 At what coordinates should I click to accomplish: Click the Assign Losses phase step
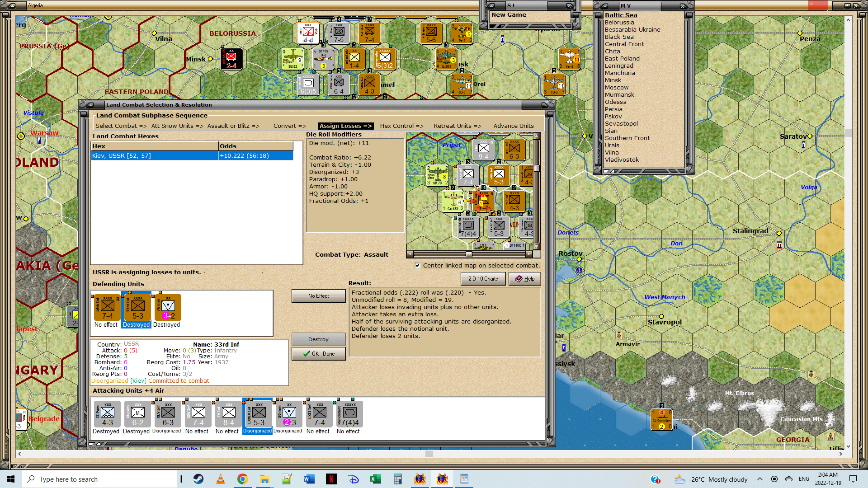[346, 126]
